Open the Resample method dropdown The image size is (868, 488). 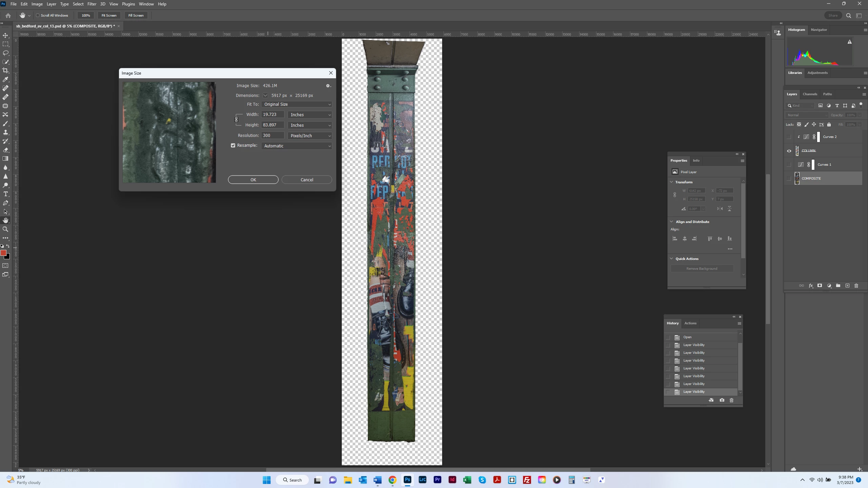297,146
